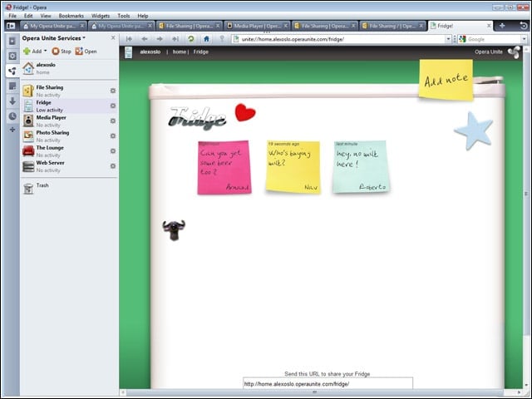
Task: Follow the home link in Unite header
Action: click(180, 52)
